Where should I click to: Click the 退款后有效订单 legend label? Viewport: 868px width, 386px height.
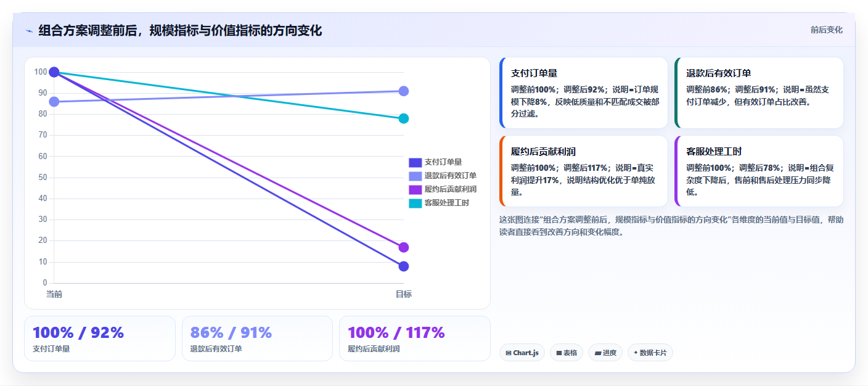pos(450,176)
